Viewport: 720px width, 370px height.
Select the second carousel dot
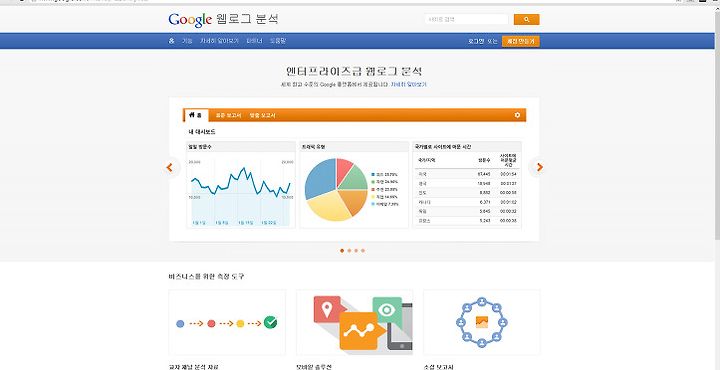[x=349, y=251]
